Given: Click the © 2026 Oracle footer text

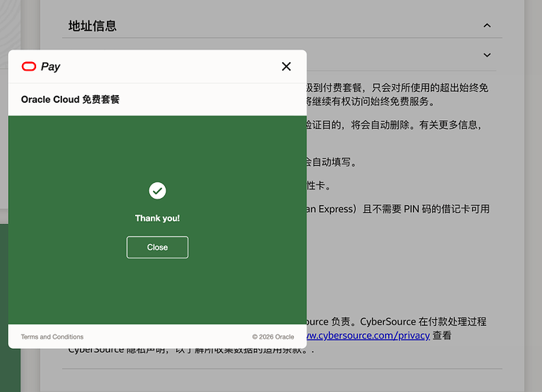Looking at the screenshot, I should 273,337.
